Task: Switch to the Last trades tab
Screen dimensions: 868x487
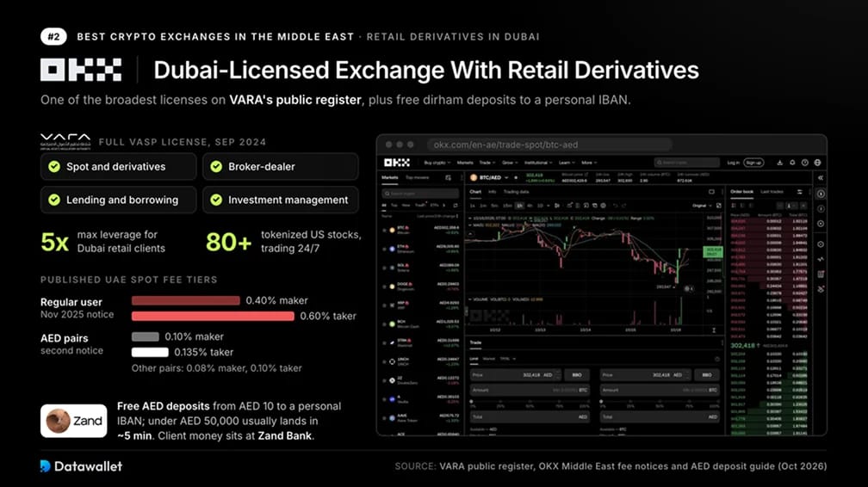Action: (x=772, y=192)
